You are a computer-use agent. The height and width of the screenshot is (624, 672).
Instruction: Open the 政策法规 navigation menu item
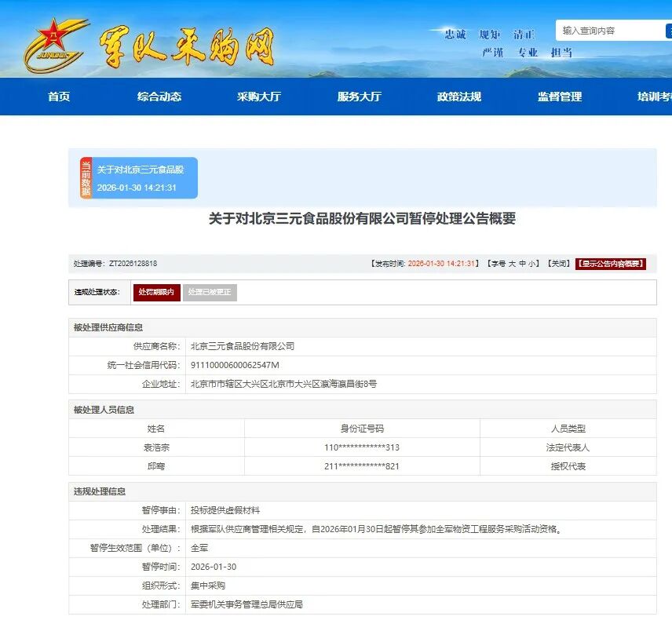459,97
